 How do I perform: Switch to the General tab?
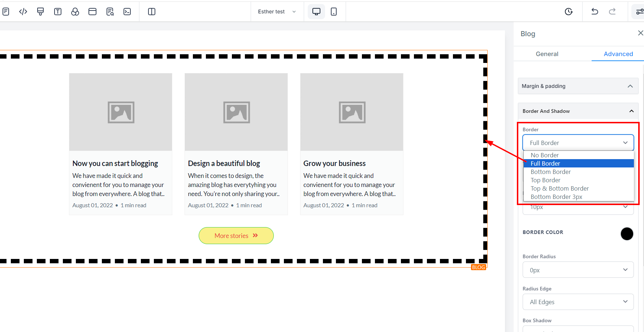click(x=547, y=54)
